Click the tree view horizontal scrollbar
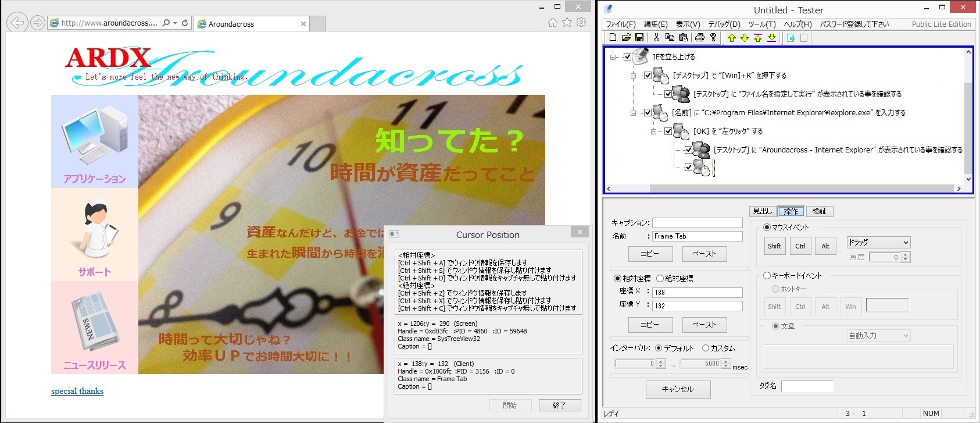The width and height of the screenshot is (980, 423). pos(784,189)
